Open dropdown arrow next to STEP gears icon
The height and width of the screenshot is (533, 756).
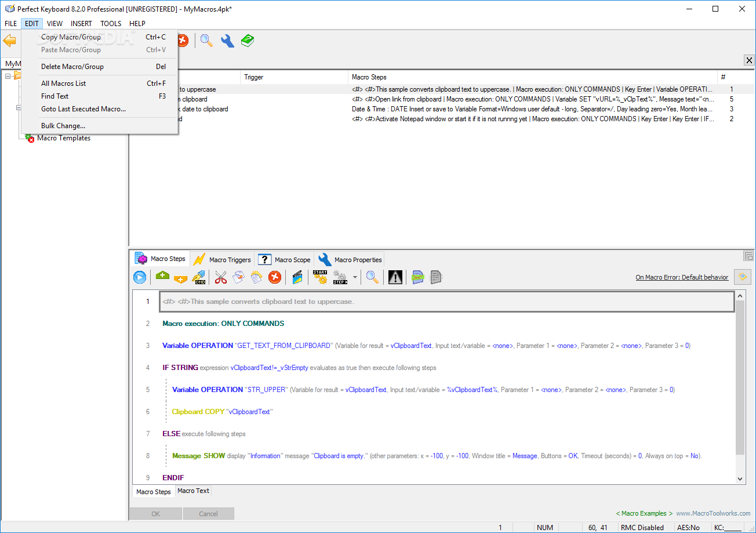[355, 277]
